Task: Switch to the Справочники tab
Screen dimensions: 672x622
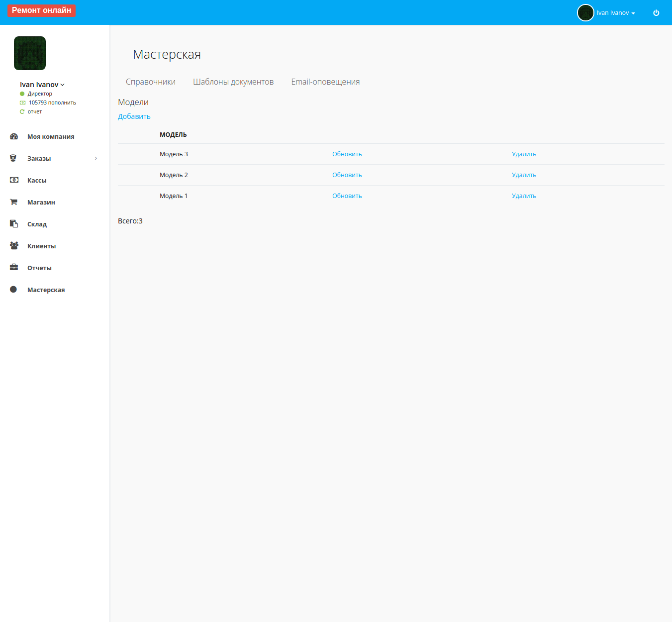Action: [151, 82]
